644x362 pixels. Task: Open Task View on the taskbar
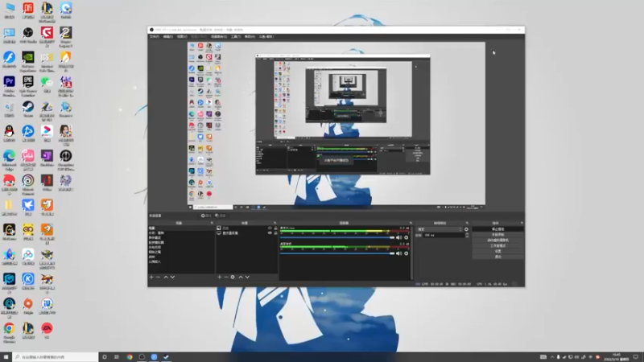pyautogui.click(x=117, y=357)
